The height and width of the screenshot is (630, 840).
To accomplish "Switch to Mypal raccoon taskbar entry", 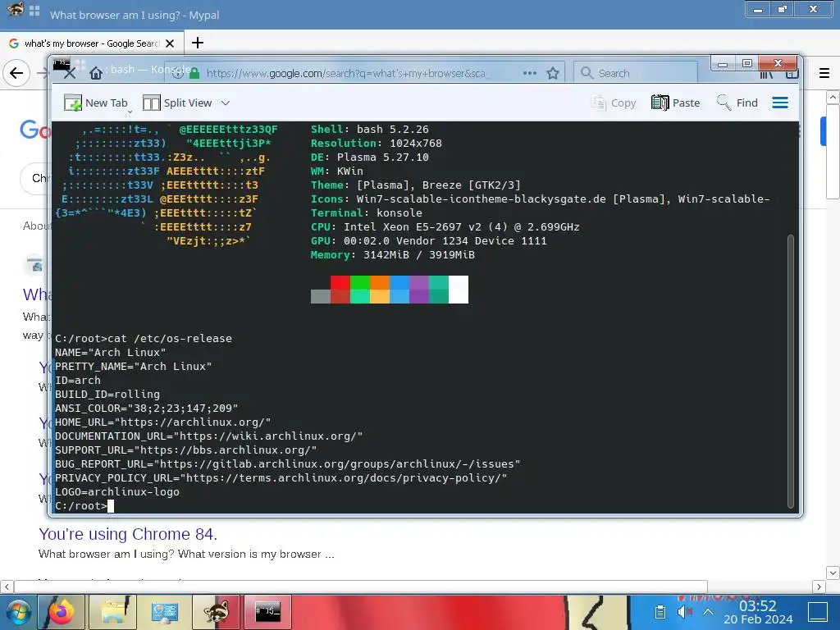I will (x=216, y=612).
